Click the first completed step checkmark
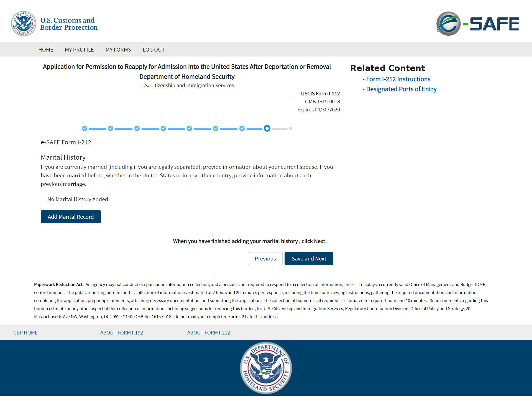The height and width of the screenshot is (396, 532). [85, 128]
